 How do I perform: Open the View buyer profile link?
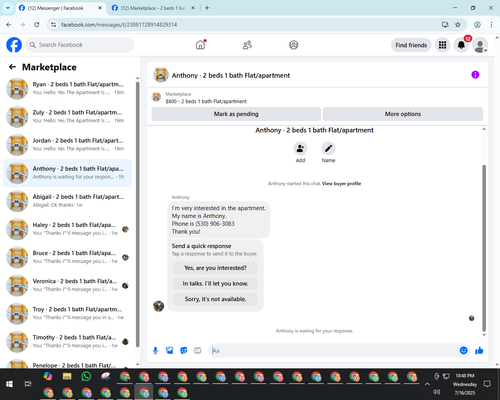(341, 184)
